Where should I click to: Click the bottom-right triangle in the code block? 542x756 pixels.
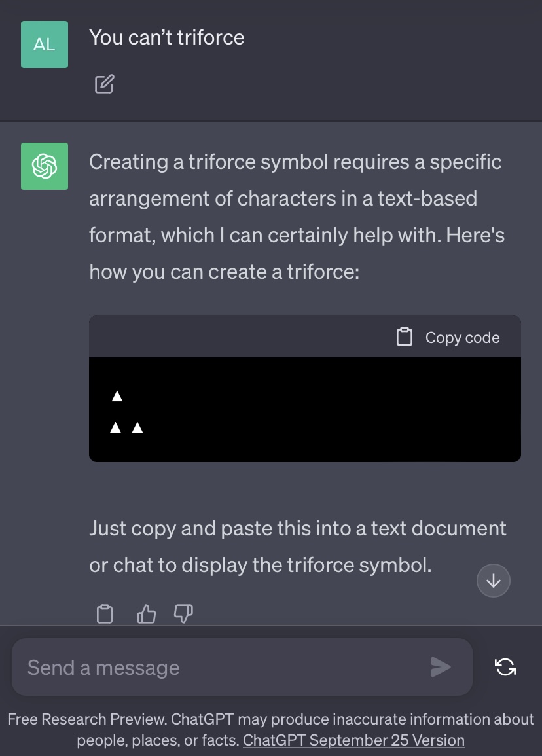(x=137, y=428)
